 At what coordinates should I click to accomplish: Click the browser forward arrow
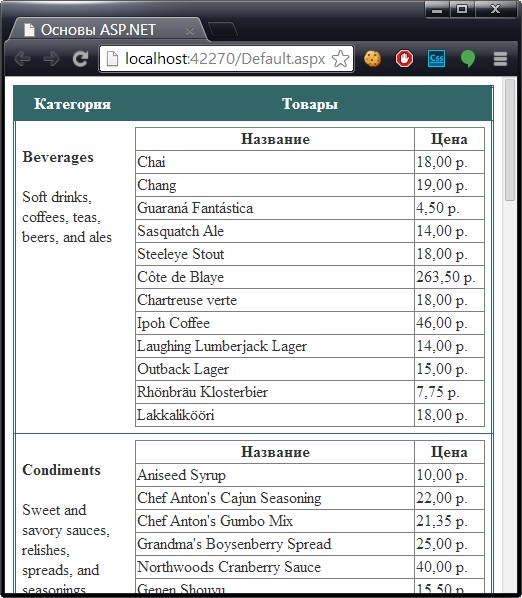tap(51, 59)
